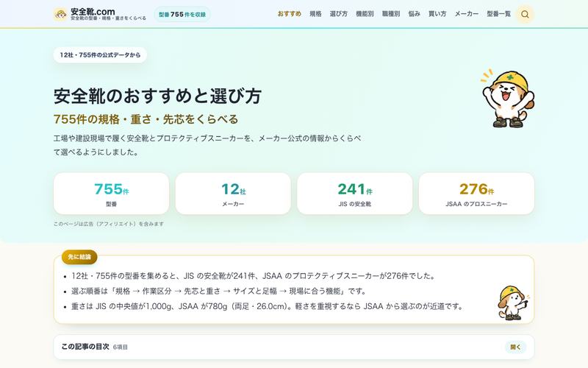
Task: Open the 買い方 nav item
Action: [x=437, y=14]
